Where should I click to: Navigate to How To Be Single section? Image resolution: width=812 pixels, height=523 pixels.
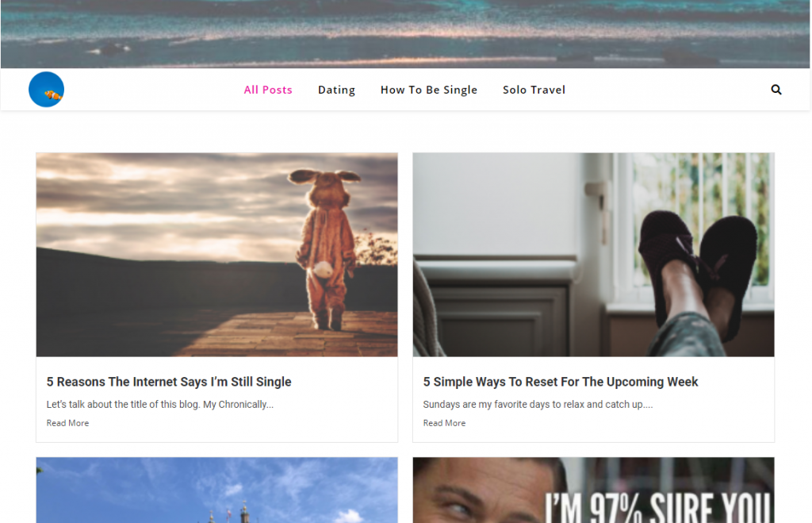click(429, 90)
